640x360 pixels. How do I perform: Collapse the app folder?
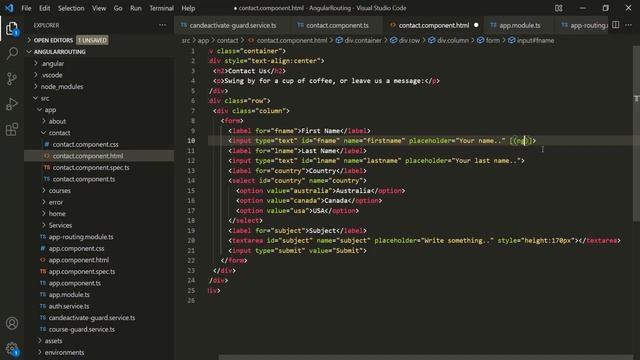pyautogui.click(x=50, y=110)
